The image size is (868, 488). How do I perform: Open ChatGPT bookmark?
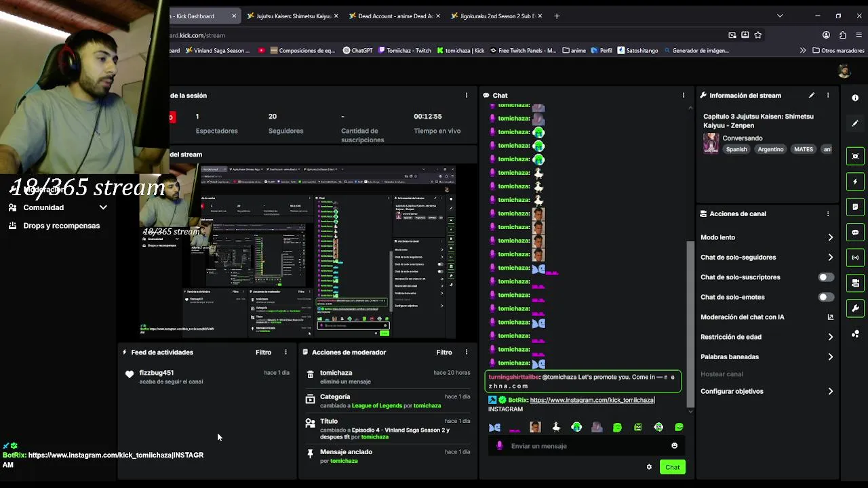[358, 50]
